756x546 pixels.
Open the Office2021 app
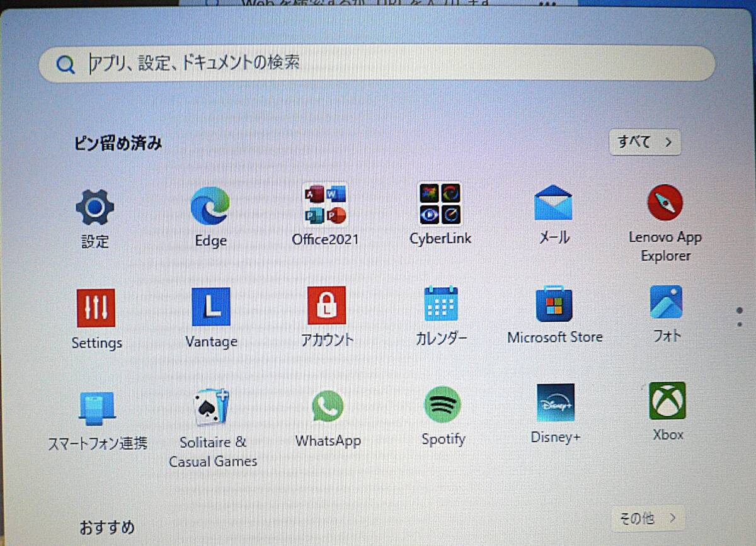tap(325, 203)
